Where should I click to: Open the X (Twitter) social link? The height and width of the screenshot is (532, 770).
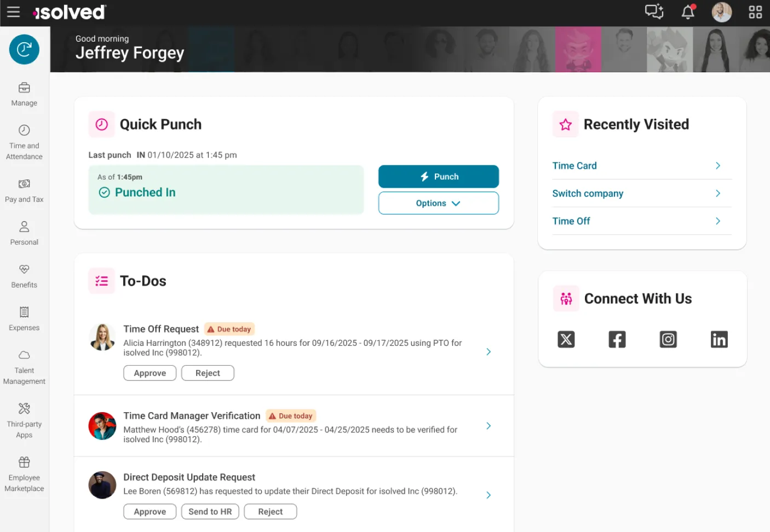pyautogui.click(x=566, y=339)
